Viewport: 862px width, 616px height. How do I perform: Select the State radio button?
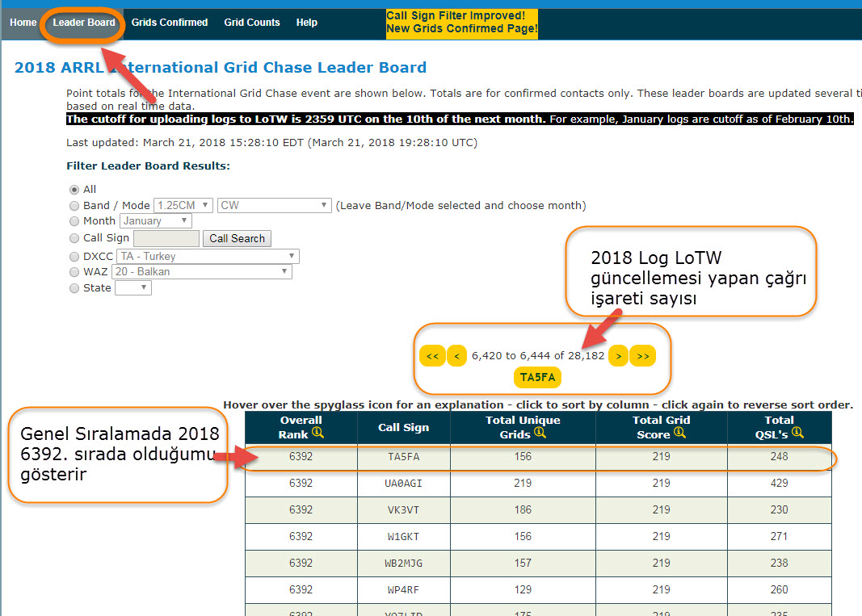(74, 288)
